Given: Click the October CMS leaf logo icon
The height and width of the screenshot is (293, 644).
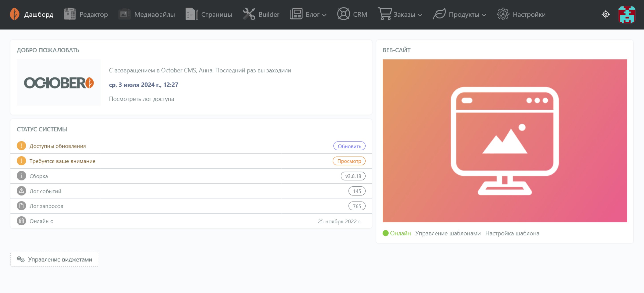Looking at the screenshot, I should click(x=14, y=14).
